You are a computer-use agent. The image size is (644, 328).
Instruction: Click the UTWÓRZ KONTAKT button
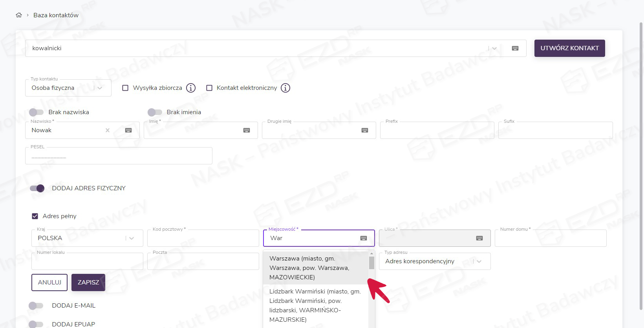(x=569, y=48)
